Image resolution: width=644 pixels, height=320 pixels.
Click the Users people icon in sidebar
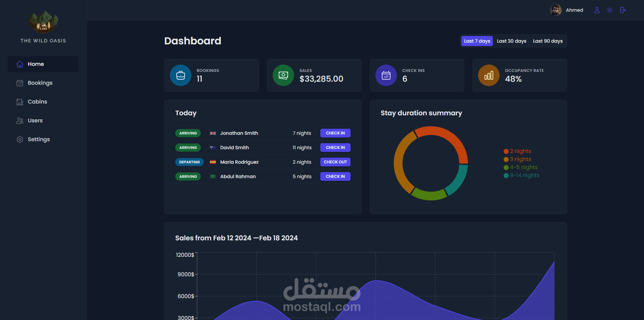20,121
